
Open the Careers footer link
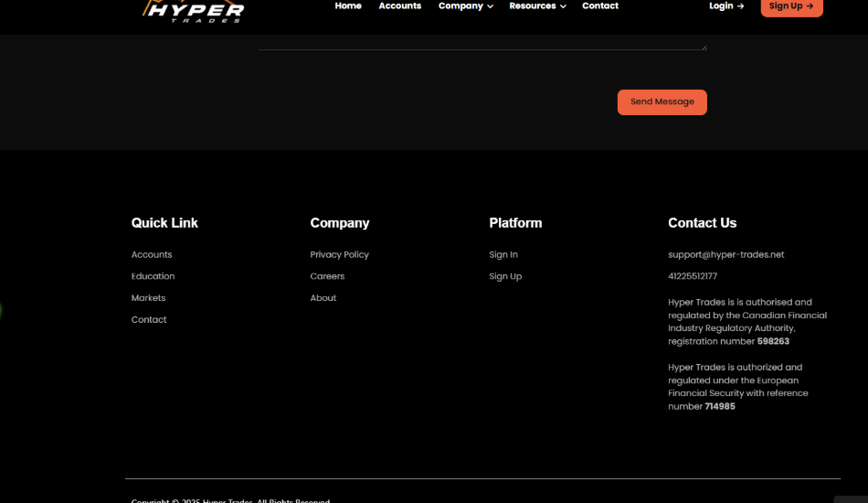point(327,276)
